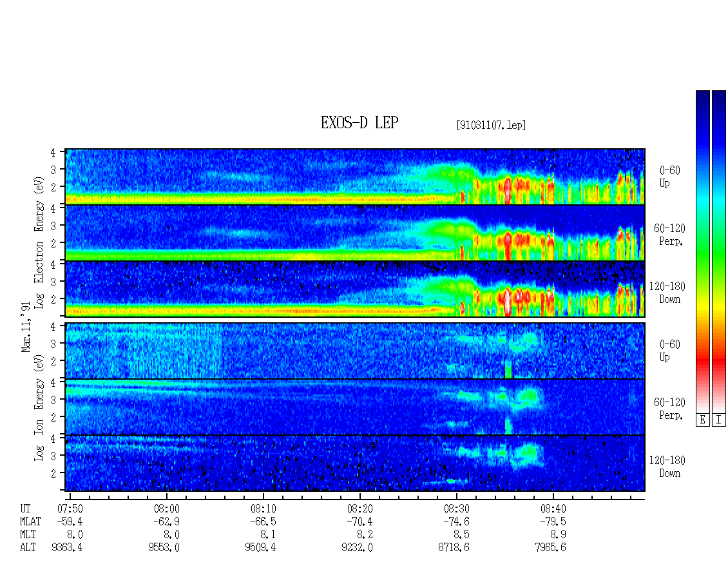Click the E electron color scale bar
This screenshot has width=728, height=564.
(702, 251)
